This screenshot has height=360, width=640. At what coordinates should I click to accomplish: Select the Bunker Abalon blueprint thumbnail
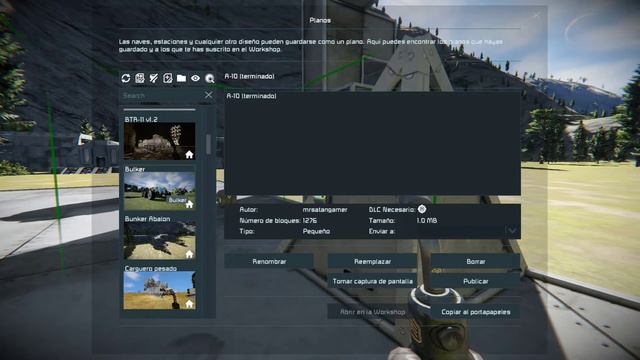coord(160,241)
